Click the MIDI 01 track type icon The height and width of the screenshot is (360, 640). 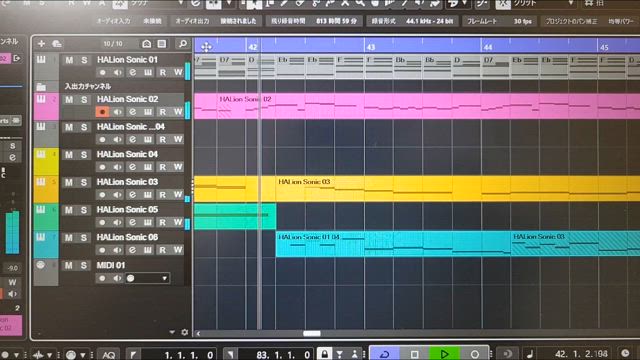(40, 264)
